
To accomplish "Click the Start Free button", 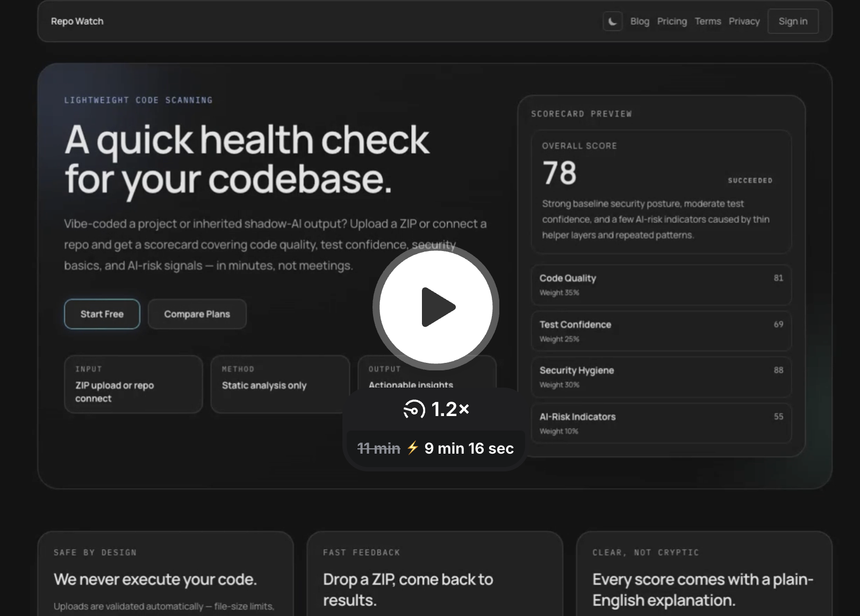I will tap(102, 314).
